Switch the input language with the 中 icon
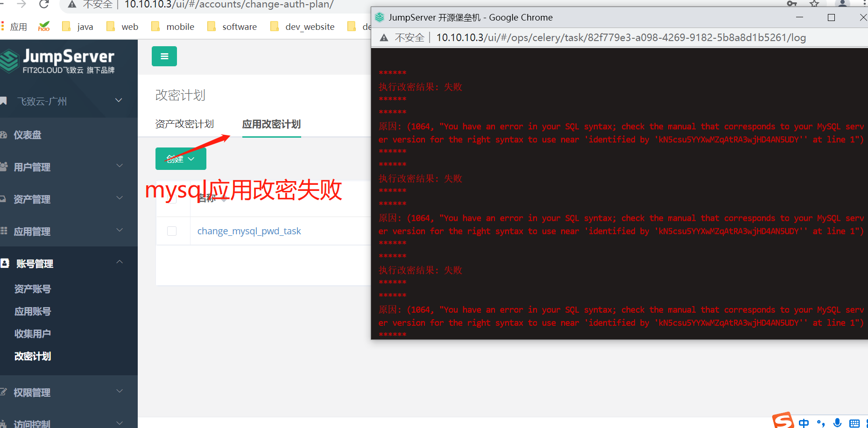 tap(804, 423)
